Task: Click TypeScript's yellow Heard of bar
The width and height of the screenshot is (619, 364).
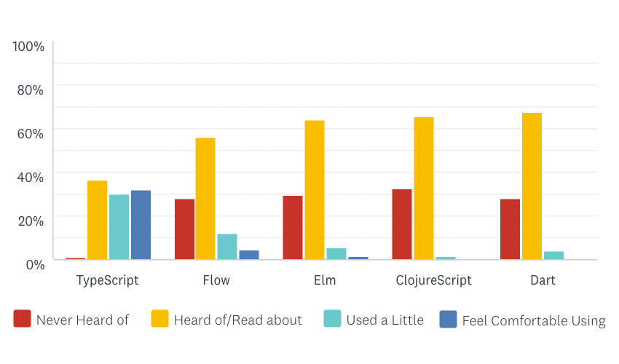Action: (x=97, y=220)
